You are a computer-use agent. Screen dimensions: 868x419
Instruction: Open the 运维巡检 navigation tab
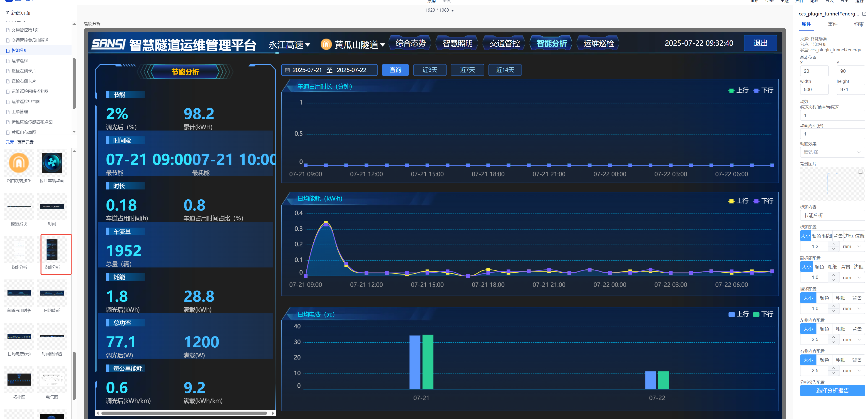[598, 43]
